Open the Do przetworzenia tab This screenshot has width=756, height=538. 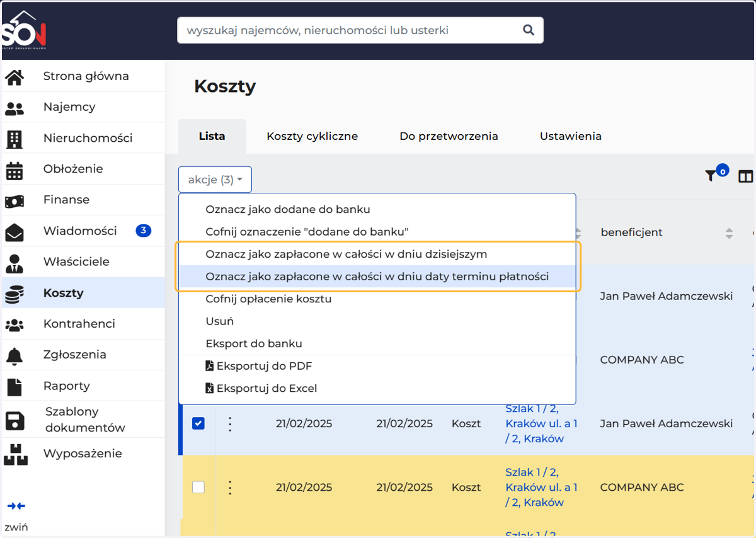(449, 136)
